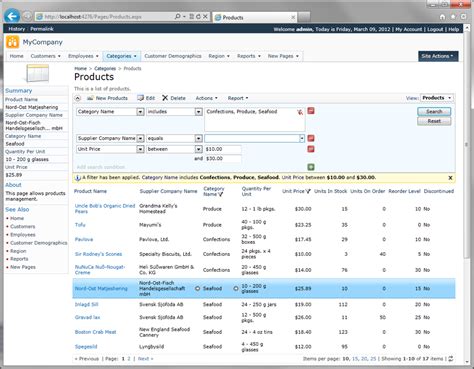Open the between operator dropdown
The image size is (474, 369).
[198, 149]
